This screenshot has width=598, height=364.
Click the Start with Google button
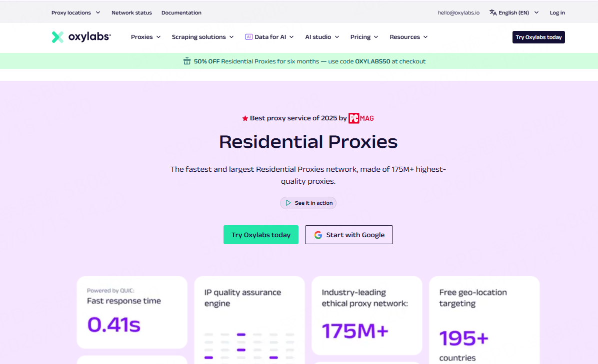[349, 235]
